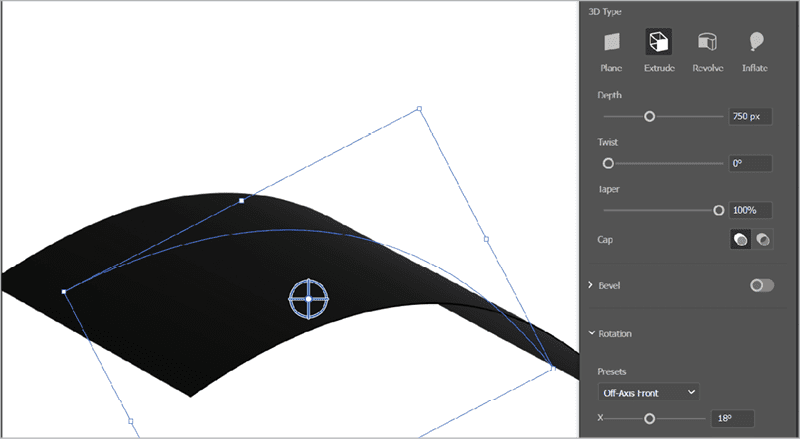Click the Depth slider handle
800x439 pixels.
tap(649, 116)
